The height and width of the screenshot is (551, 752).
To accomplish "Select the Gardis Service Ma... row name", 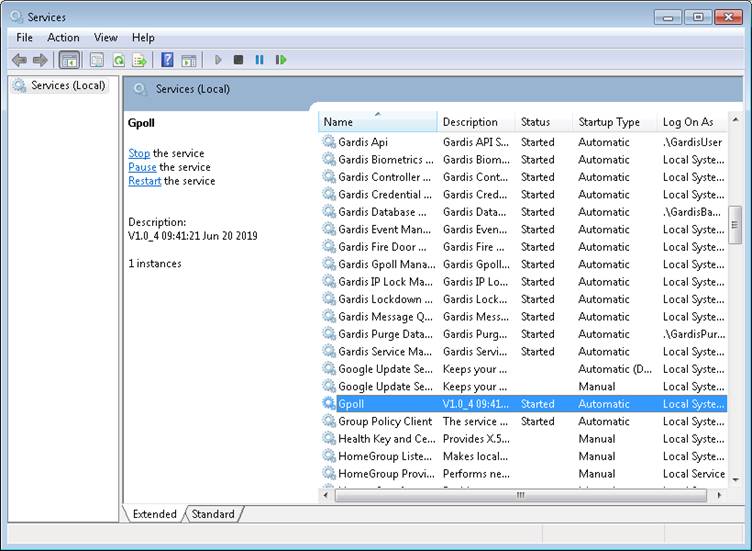I will tap(385, 352).
